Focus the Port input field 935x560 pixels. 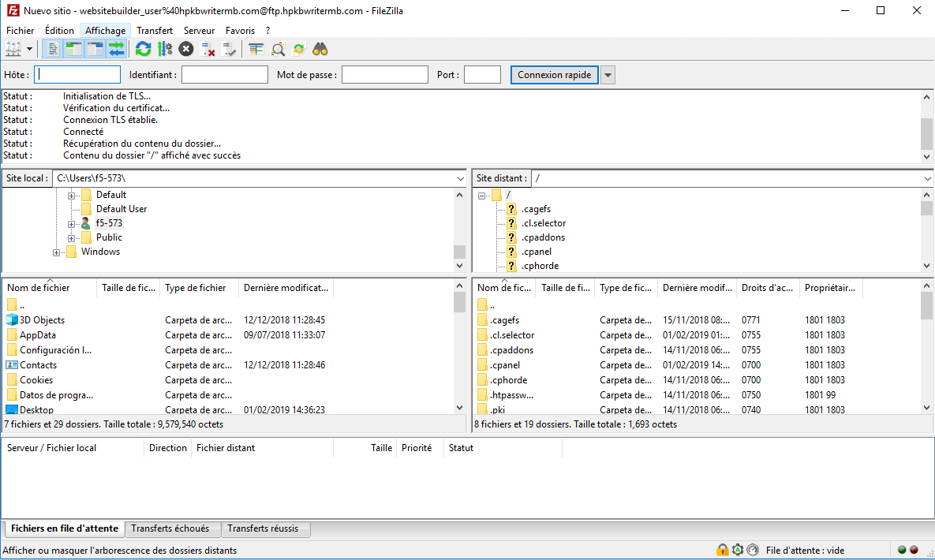(x=482, y=75)
